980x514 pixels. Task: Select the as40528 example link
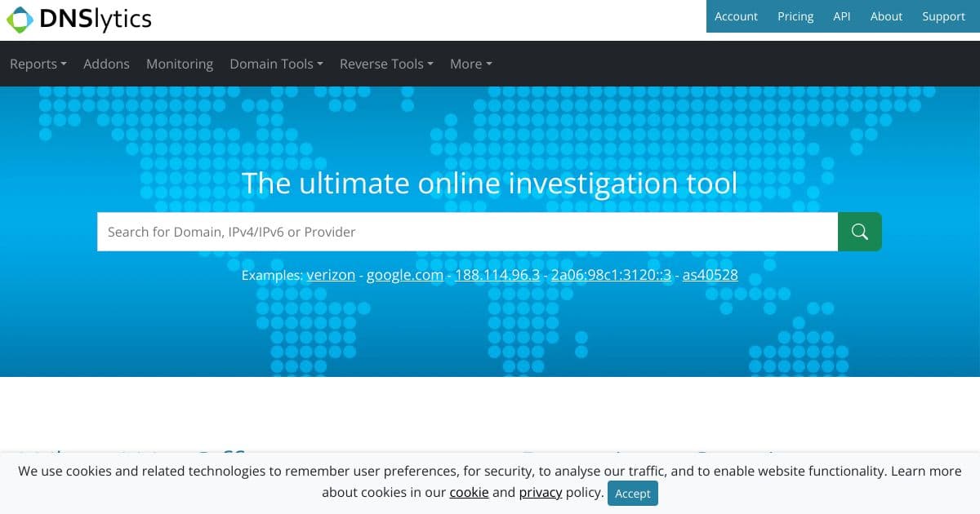[710, 275]
